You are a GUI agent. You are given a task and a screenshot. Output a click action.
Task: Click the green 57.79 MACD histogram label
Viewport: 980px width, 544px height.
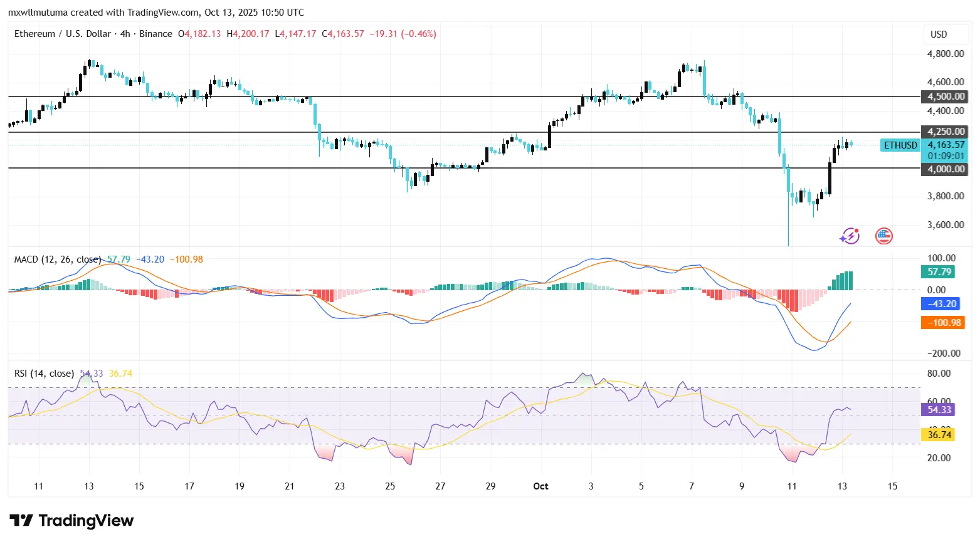point(939,272)
